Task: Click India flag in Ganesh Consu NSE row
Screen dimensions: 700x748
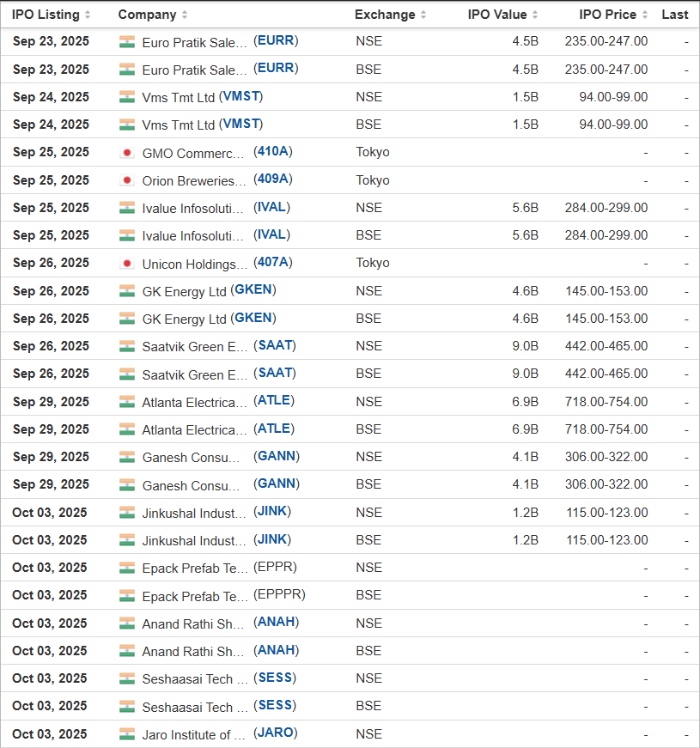Action: pyautogui.click(x=127, y=457)
